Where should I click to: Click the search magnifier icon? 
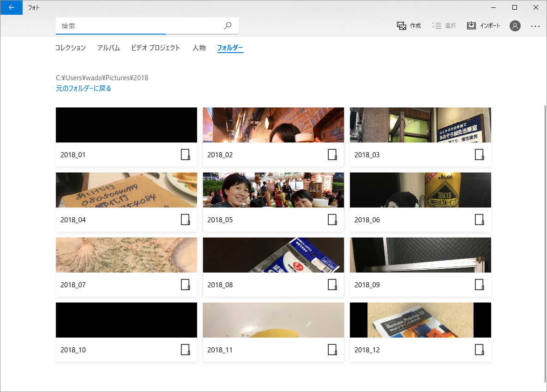(228, 26)
